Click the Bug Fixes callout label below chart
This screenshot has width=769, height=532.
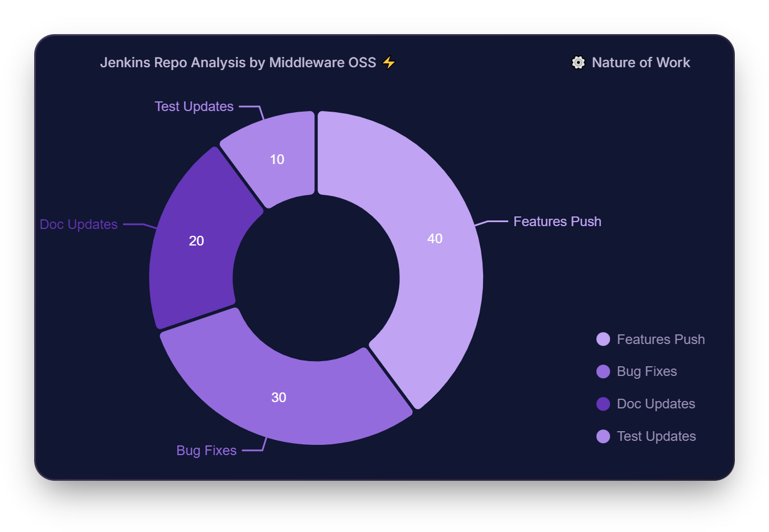[206, 451]
